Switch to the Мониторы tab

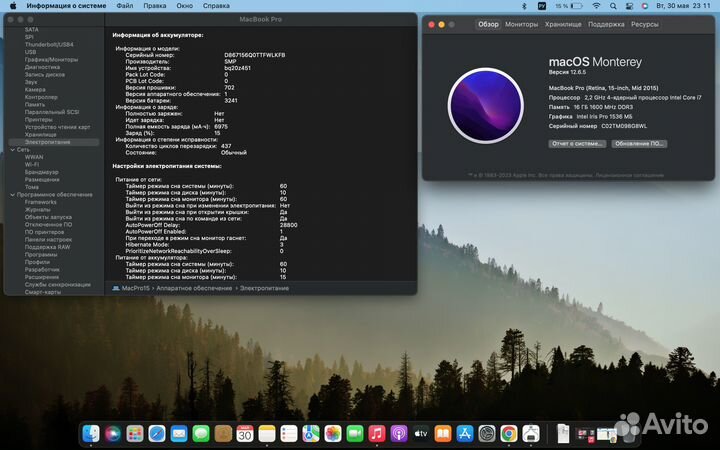coord(521,24)
